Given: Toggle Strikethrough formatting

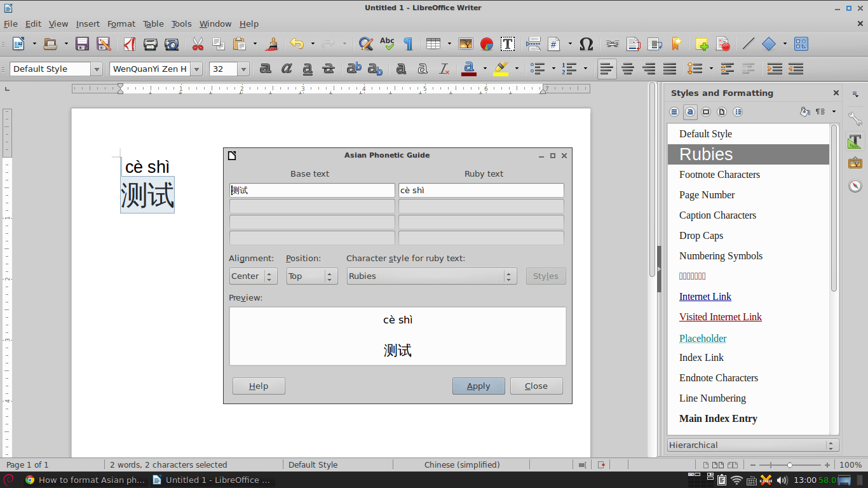Looking at the screenshot, I should pos(329,69).
